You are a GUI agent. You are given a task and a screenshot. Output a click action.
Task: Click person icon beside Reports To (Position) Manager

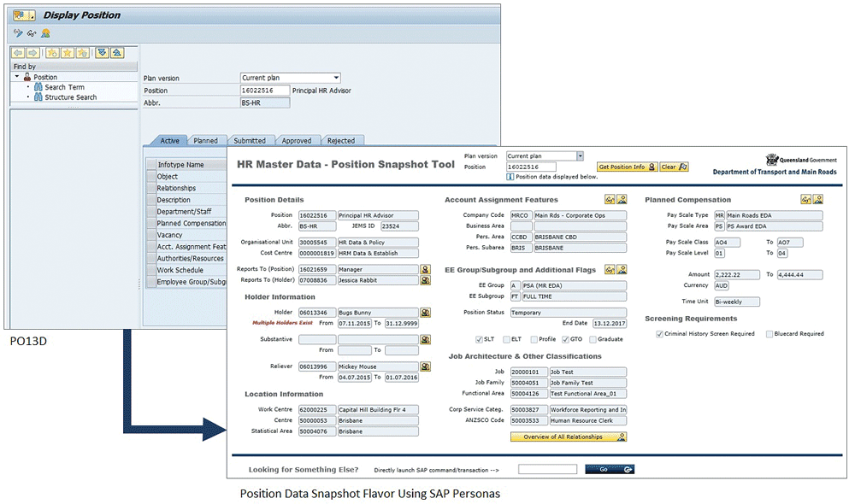(425, 269)
